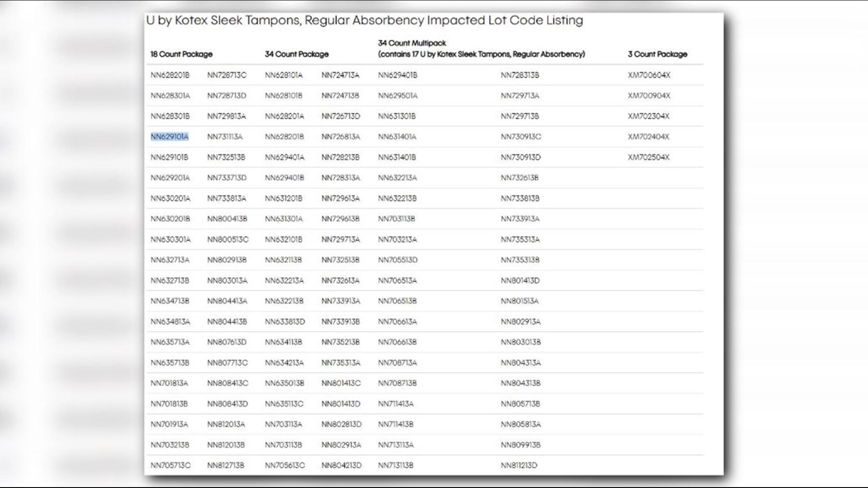This screenshot has width=868, height=488.
Task: Select lot code XM700604X
Action: (x=649, y=75)
